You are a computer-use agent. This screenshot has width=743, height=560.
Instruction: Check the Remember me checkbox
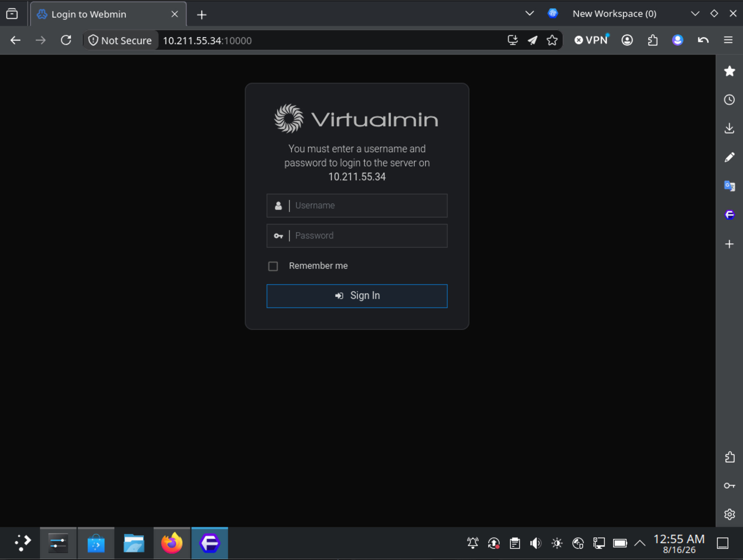click(273, 266)
